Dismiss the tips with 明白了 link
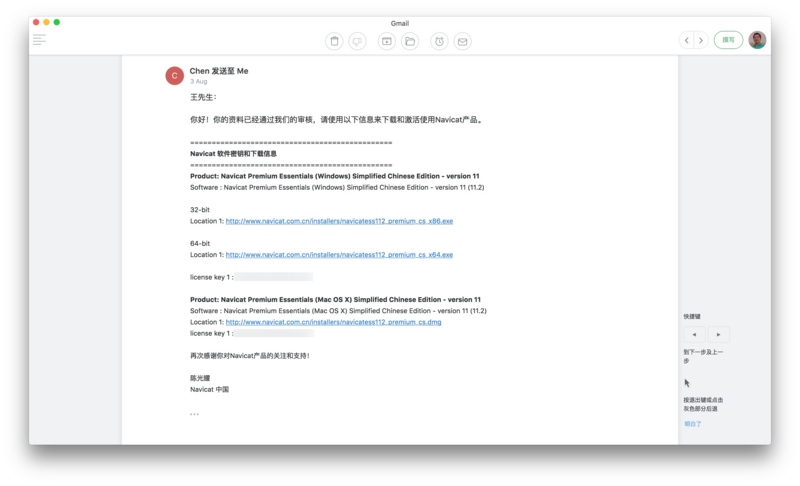The image size is (800, 486). tap(692, 424)
